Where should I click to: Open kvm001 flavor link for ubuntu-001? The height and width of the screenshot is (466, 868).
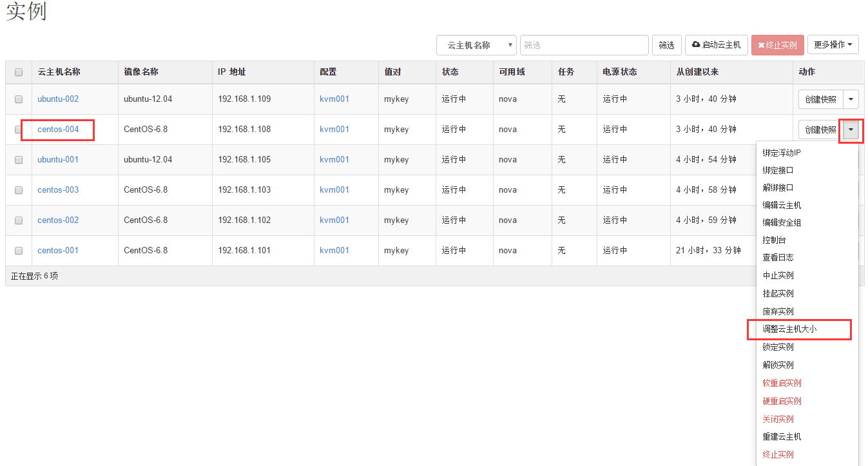coord(334,160)
